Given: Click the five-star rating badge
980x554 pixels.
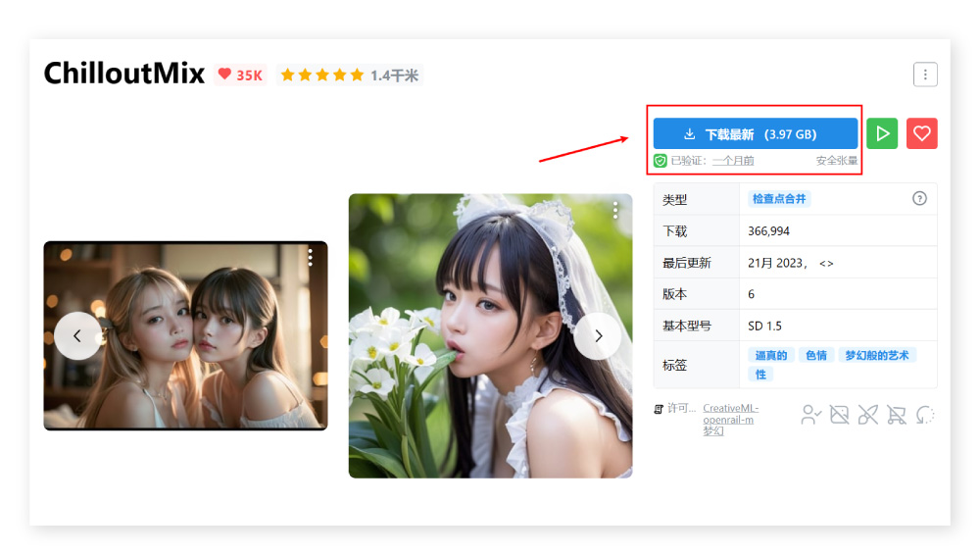Looking at the screenshot, I should [x=349, y=75].
